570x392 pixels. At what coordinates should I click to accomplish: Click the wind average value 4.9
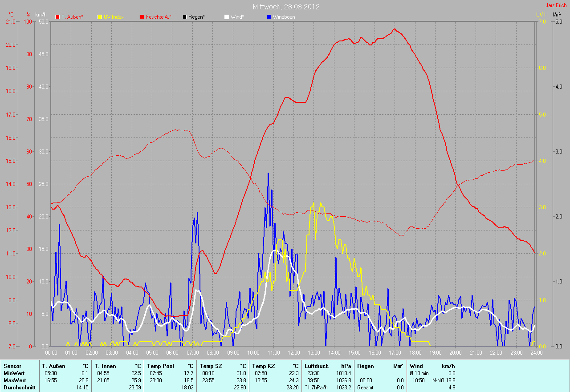click(x=452, y=388)
